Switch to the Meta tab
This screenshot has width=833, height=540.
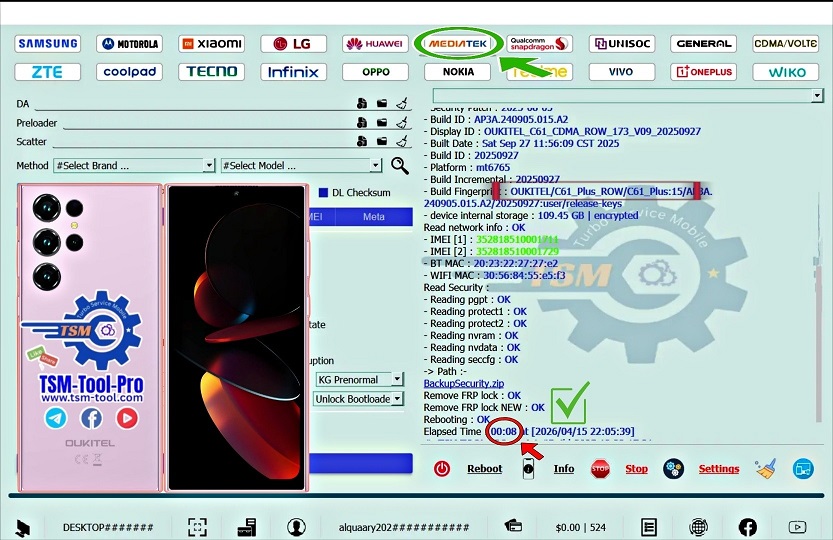pyautogui.click(x=373, y=217)
